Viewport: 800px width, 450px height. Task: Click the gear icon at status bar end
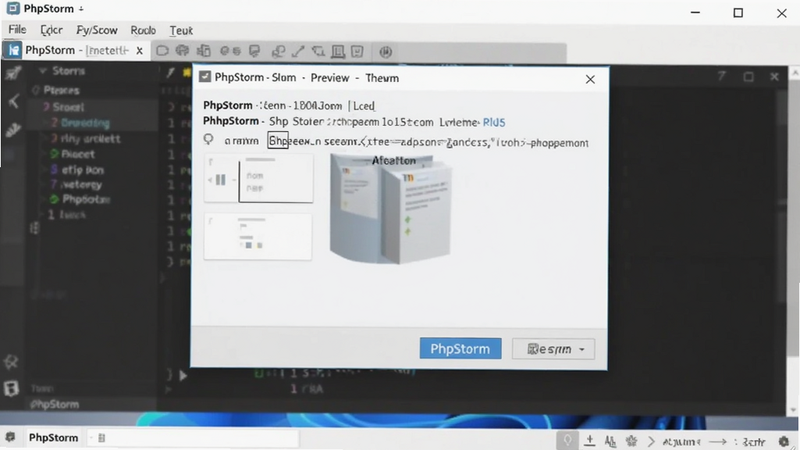click(x=784, y=441)
